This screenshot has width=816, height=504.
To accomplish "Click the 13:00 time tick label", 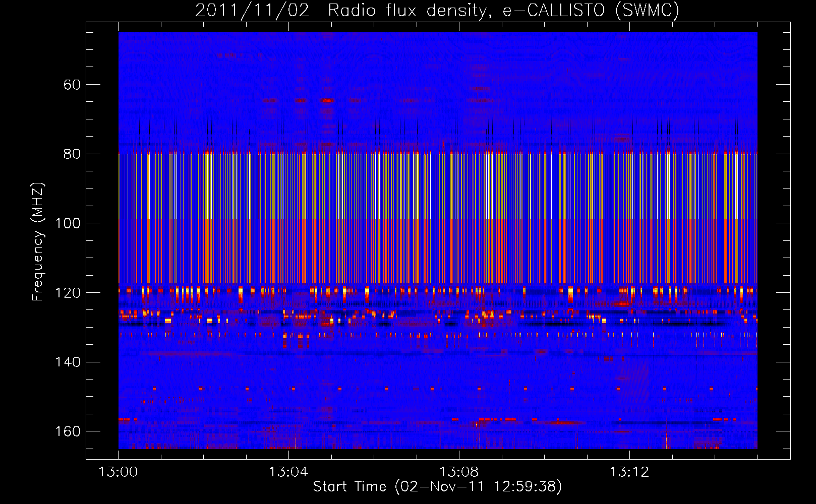I will 118,472.
